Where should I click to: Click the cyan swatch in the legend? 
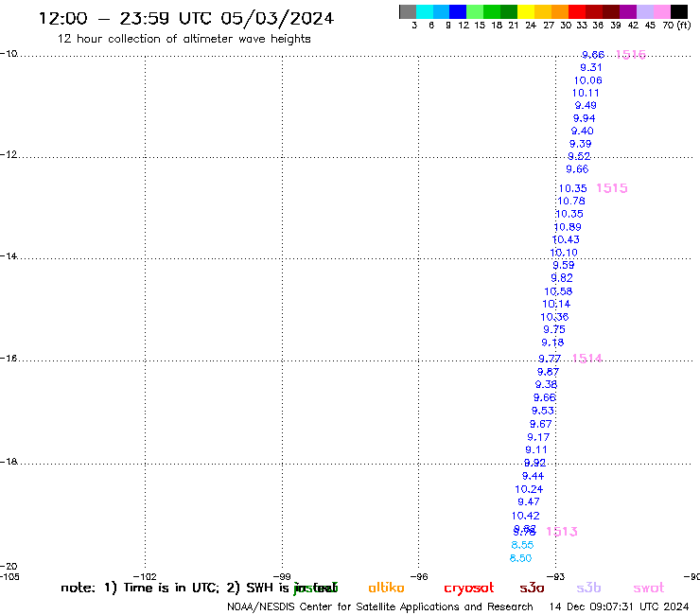point(425,11)
